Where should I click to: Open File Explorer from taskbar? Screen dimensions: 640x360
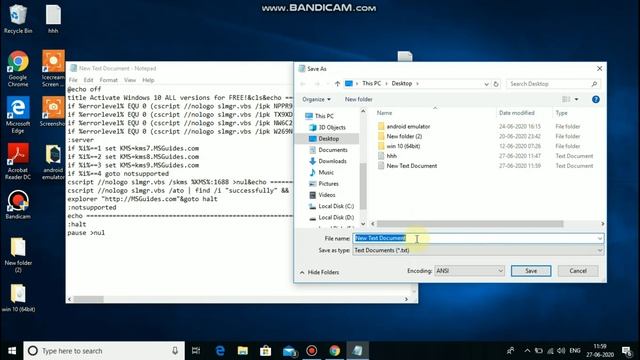[x=243, y=351]
